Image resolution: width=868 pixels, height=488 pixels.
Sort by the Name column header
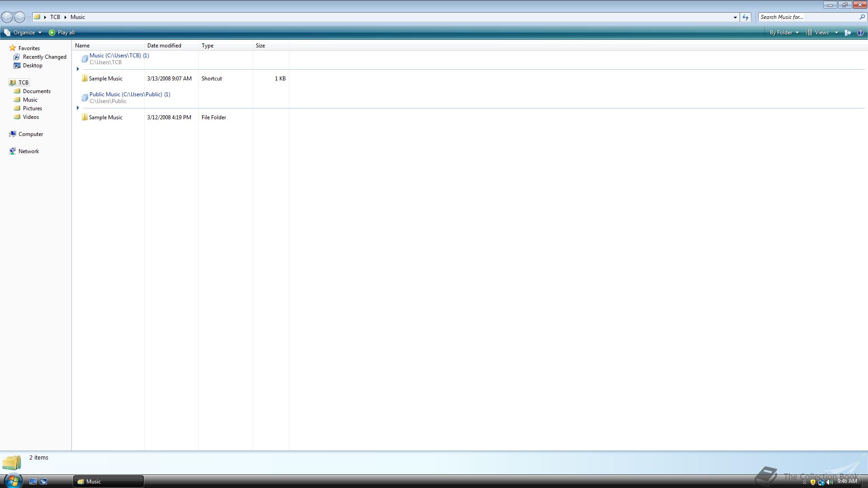(108, 46)
